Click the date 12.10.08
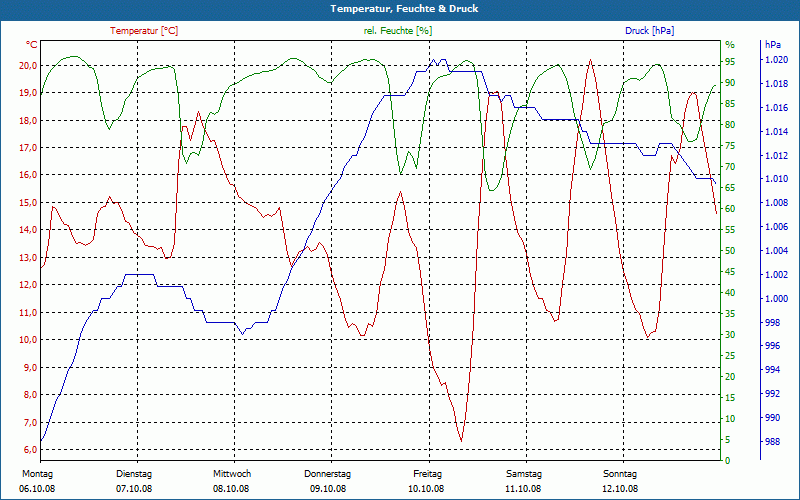Viewport: 800px width, 500px height. (x=620, y=489)
